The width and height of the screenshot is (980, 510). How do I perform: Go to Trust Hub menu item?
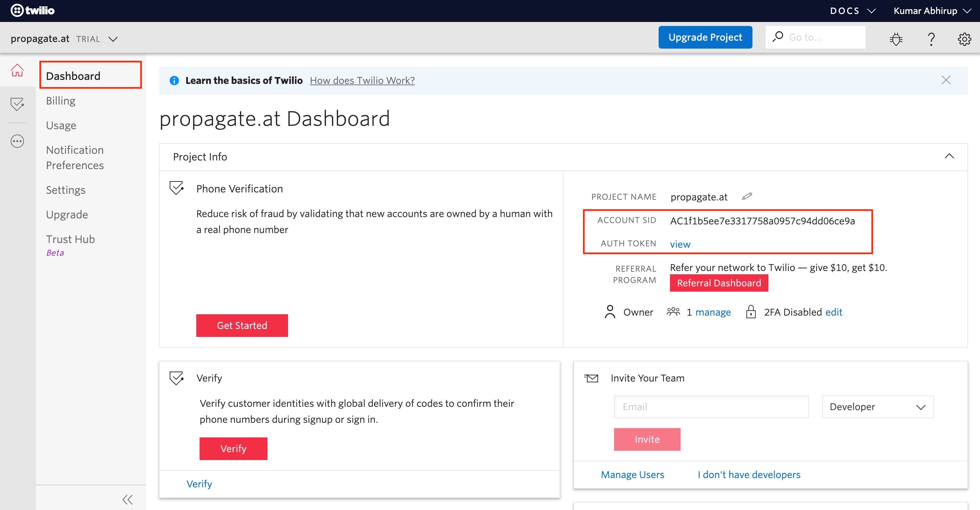click(x=71, y=239)
